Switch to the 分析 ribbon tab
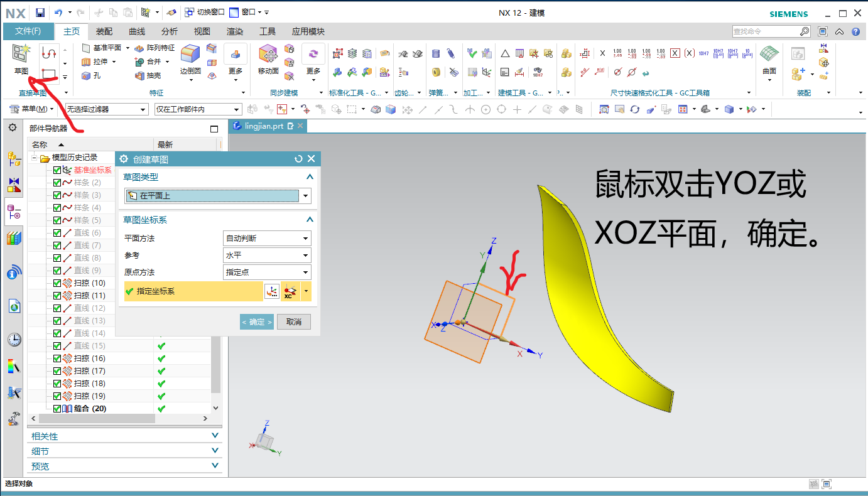 [170, 31]
